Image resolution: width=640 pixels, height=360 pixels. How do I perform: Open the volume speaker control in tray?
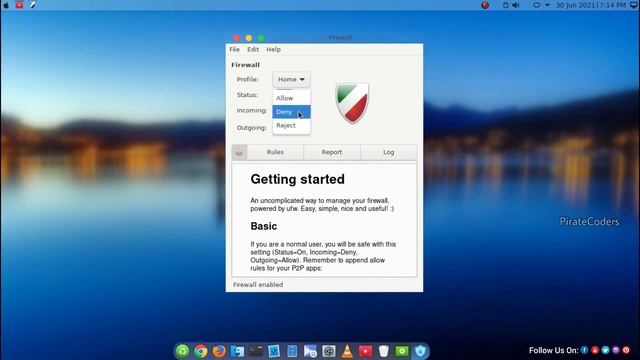516,5
